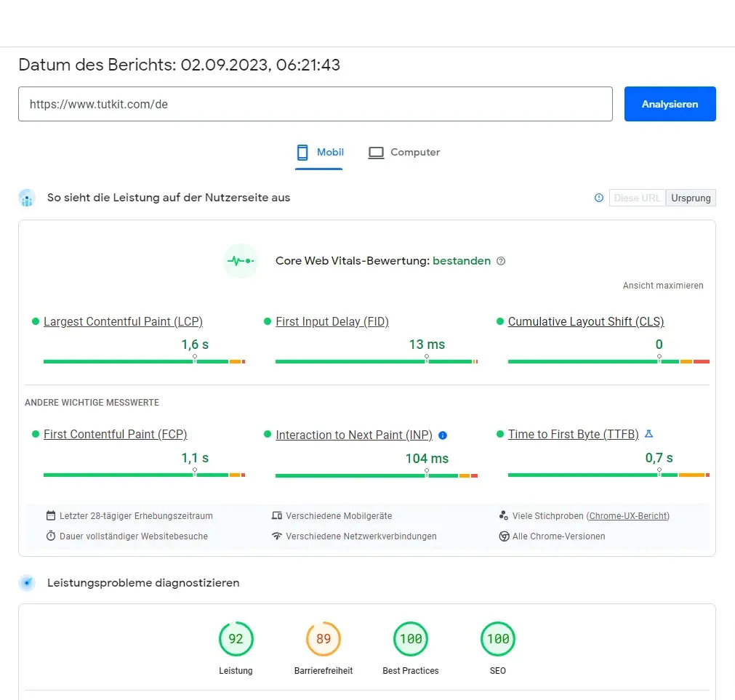The image size is (735, 700).
Task: Click the FID distribution bar
Action: point(377,361)
